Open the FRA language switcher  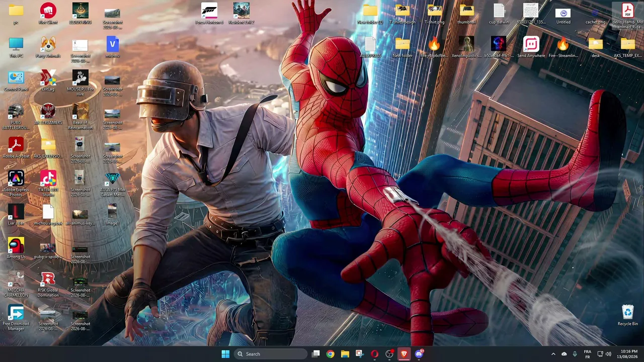pos(588,354)
